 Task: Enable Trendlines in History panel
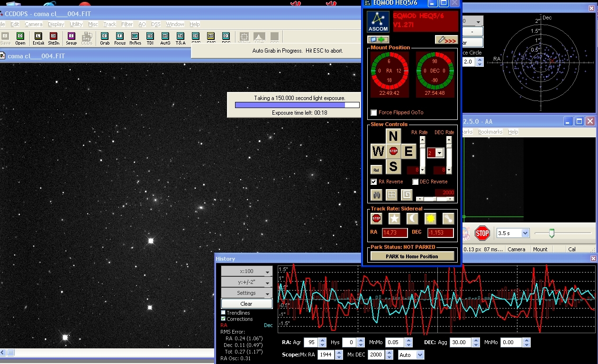224,313
